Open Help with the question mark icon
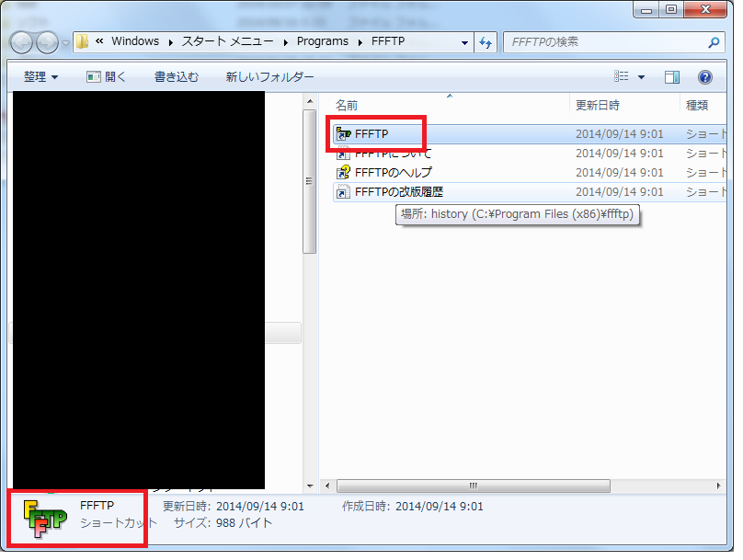This screenshot has width=743, height=560. point(705,77)
